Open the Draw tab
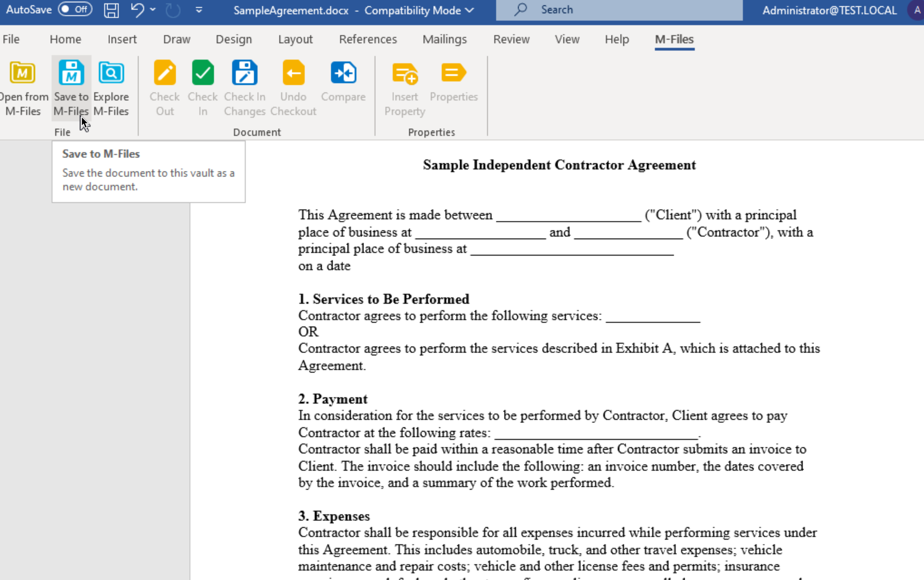This screenshot has width=924, height=580. click(x=176, y=39)
